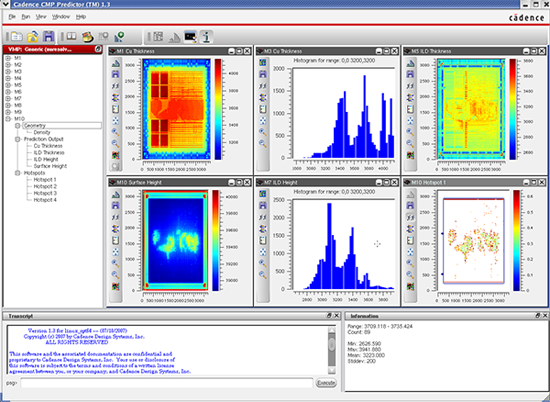Select the Density tree item
Screen dimensions: 550x402
pos(42,132)
